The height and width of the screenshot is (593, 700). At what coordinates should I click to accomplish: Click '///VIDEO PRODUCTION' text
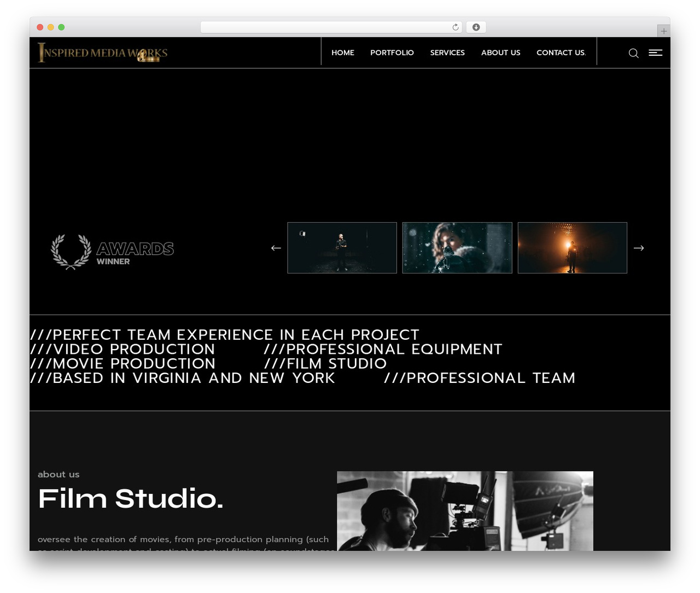point(122,349)
